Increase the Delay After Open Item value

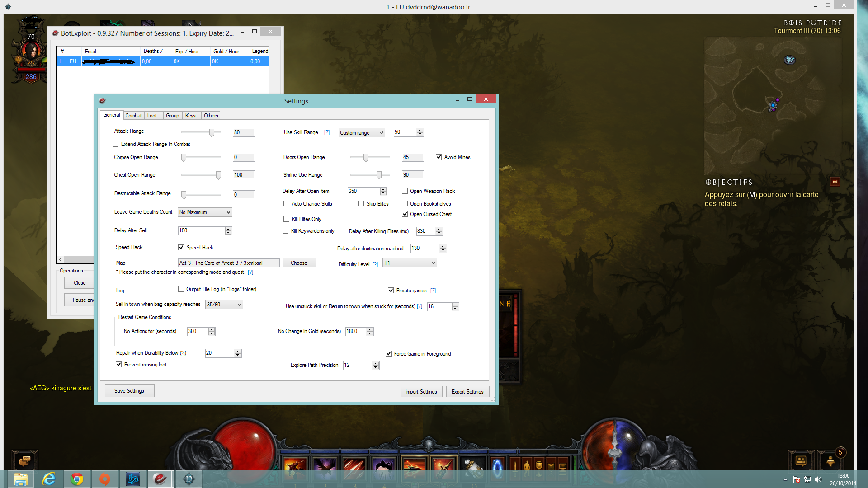click(x=383, y=189)
